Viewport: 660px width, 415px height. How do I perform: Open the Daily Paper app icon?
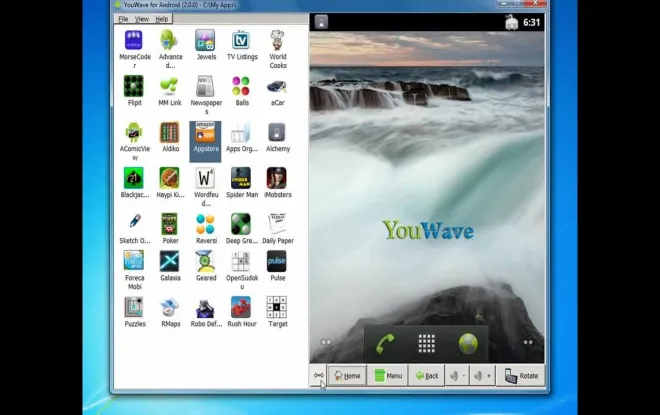tap(277, 224)
